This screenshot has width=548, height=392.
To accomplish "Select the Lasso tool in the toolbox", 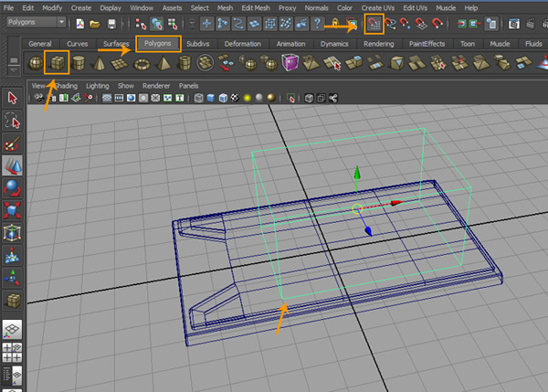I will pyautogui.click(x=13, y=121).
